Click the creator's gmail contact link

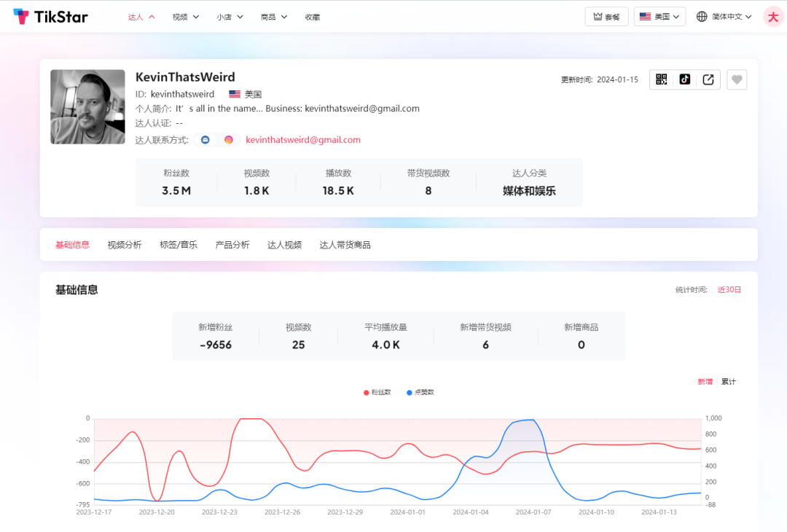[x=303, y=139]
